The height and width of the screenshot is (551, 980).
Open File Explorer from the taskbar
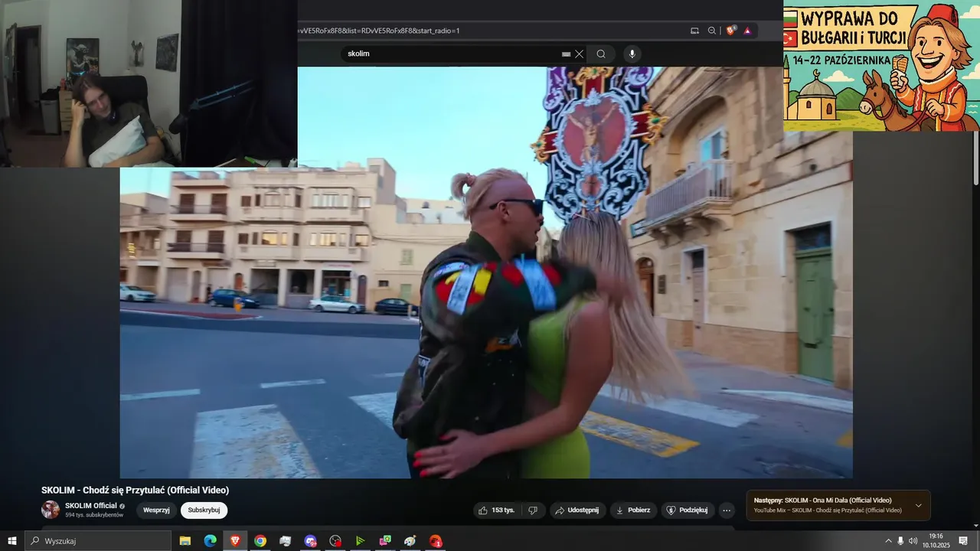(185, 541)
